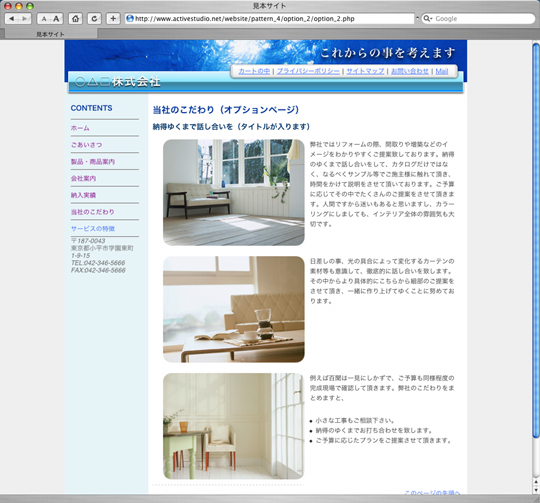Increase text size with large A button
This screenshot has height=503, width=540.
click(56, 19)
